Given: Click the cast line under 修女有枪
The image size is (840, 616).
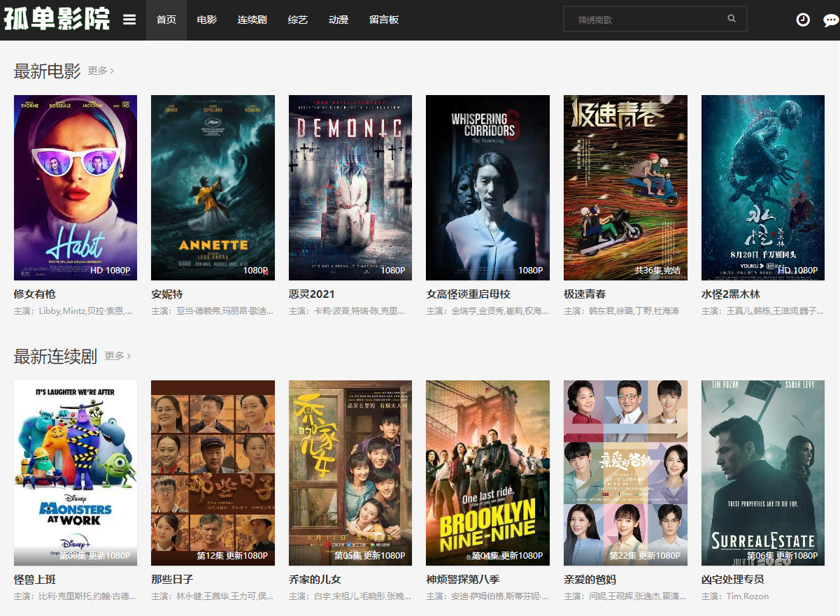Looking at the screenshot, I should pyautogui.click(x=73, y=311).
